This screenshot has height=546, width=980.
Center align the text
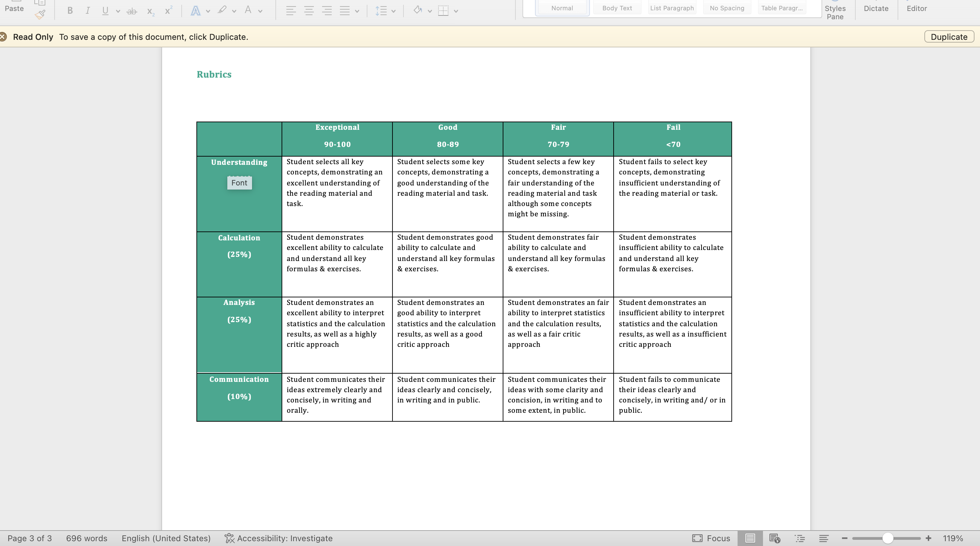(x=309, y=11)
